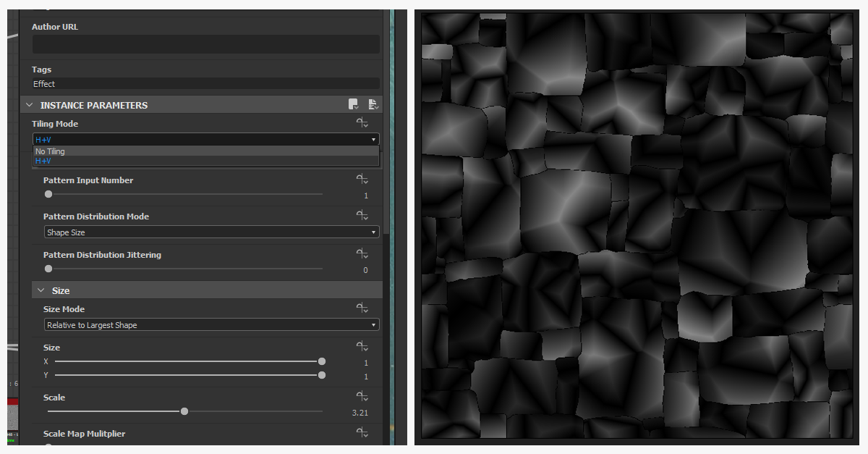
Task: Click the Pattern Distribution Jittering slider
Action: tap(185, 269)
